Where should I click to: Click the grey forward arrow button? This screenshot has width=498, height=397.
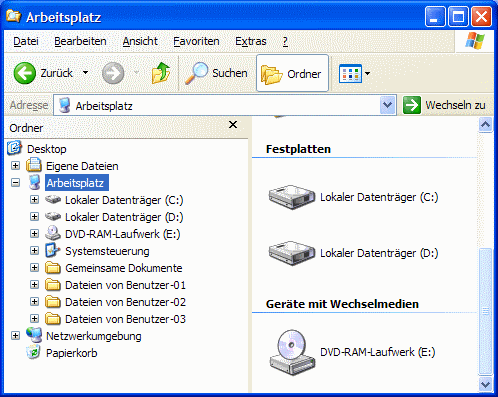[x=113, y=73]
